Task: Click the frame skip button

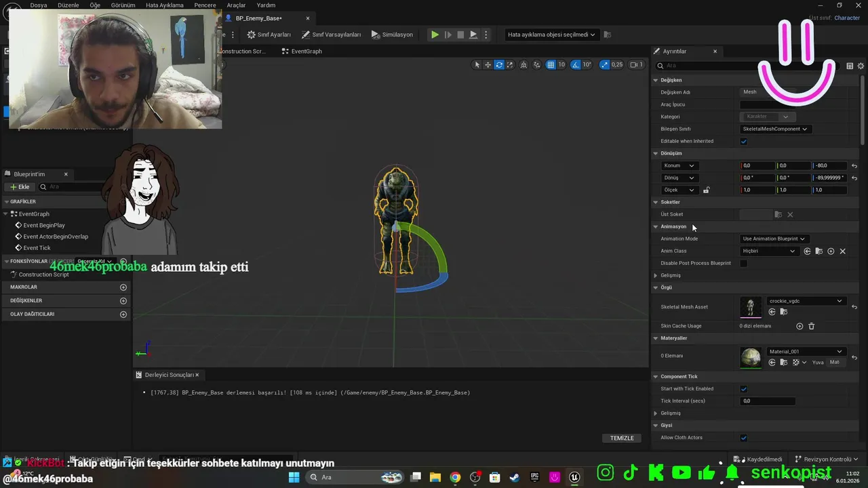Action: click(x=448, y=35)
